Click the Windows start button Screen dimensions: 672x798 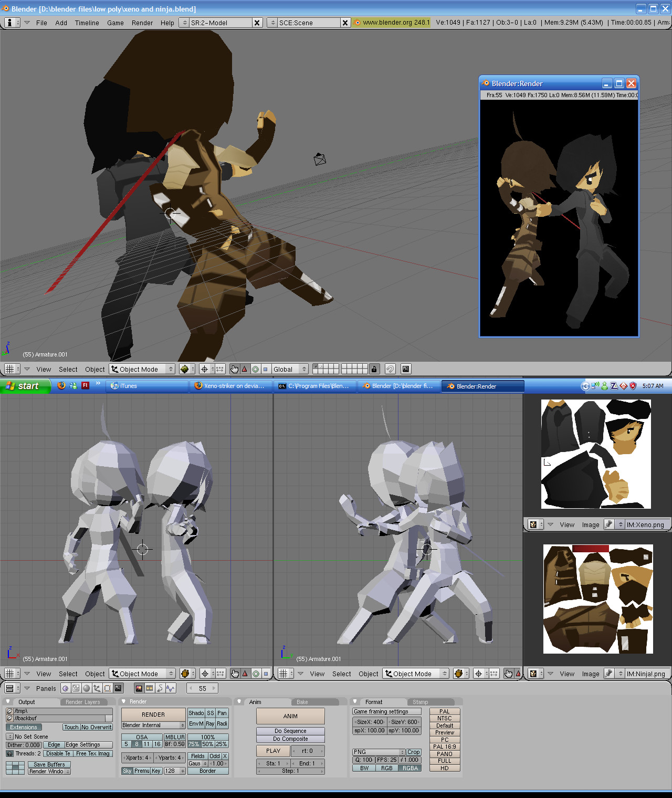[x=25, y=386]
